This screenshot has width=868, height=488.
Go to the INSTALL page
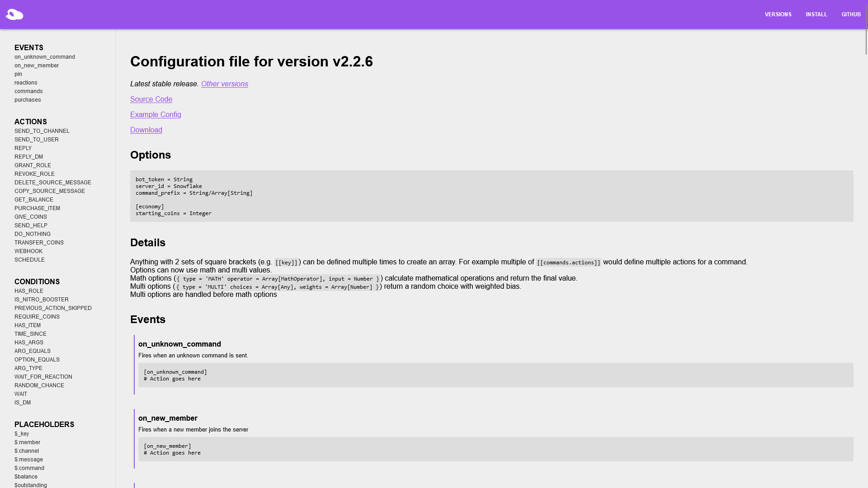pos(816,14)
